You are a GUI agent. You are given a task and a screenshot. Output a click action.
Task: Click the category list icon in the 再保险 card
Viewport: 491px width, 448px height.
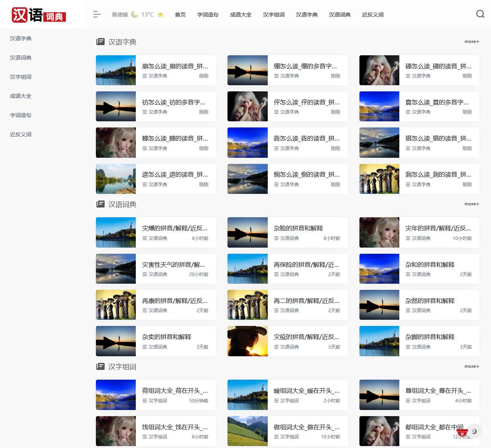[x=276, y=274]
